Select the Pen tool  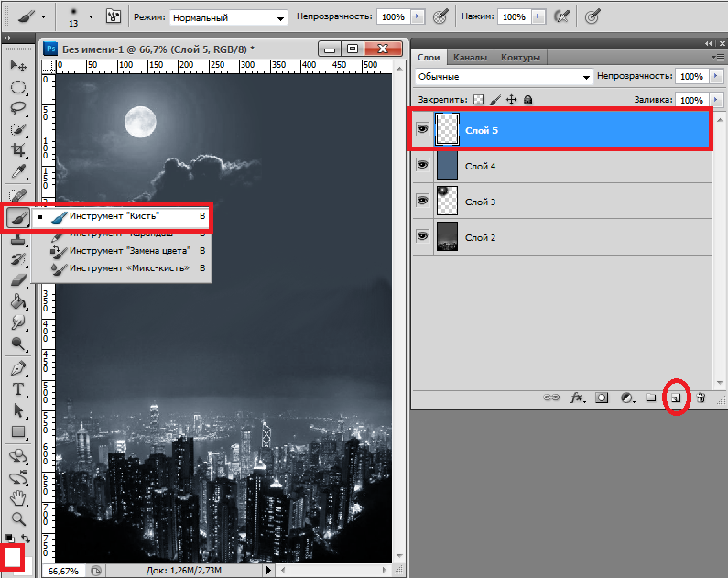click(18, 368)
